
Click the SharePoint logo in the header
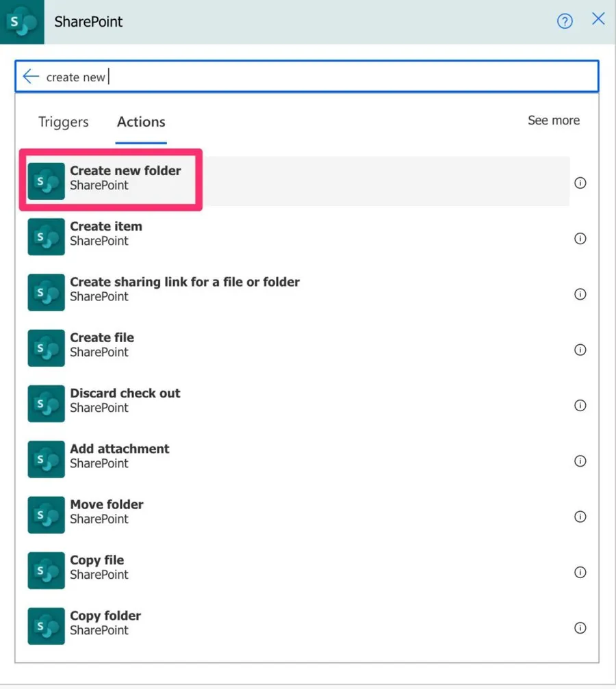(x=22, y=22)
